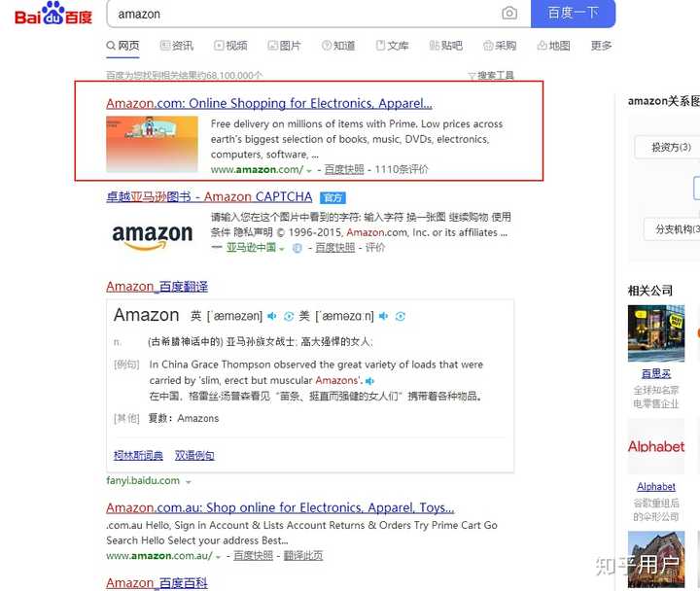Switch to the 文库 tab
Image resolution: width=700 pixels, height=591 pixels.
(392, 46)
